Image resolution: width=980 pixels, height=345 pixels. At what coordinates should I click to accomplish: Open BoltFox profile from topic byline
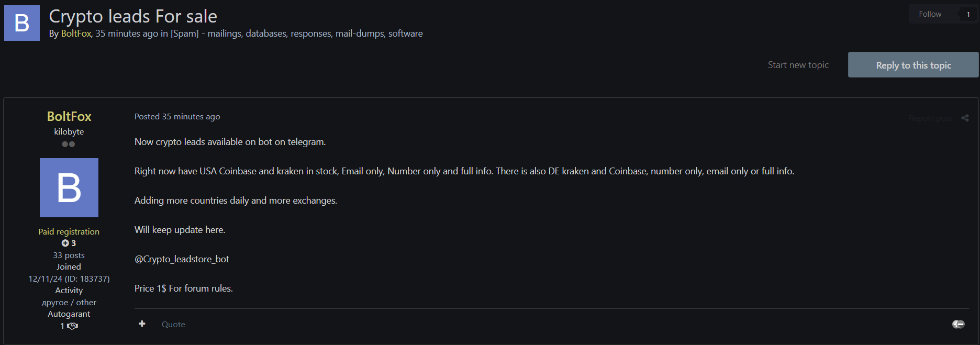point(76,34)
